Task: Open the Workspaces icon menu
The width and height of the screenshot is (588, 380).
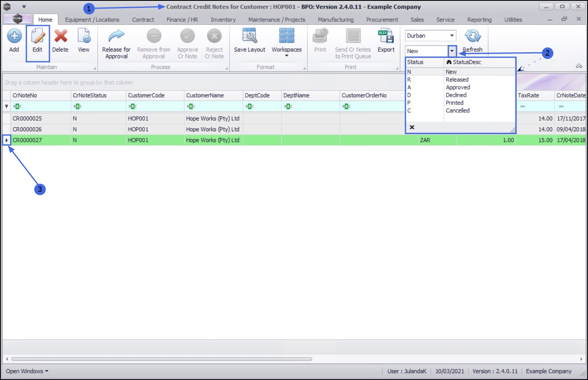Action: pos(287,36)
